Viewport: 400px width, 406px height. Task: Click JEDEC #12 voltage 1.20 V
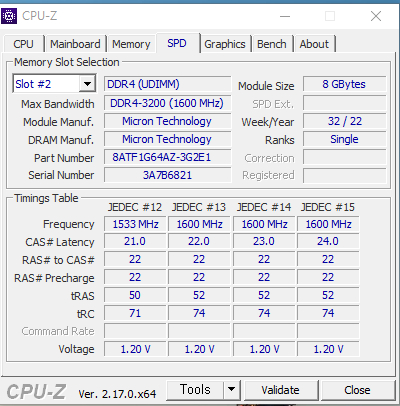[x=135, y=349]
